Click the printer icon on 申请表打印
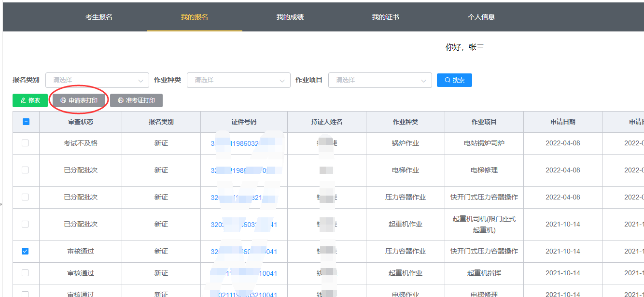Image resolution: width=644 pixels, height=297 pixels. (63, 100)
